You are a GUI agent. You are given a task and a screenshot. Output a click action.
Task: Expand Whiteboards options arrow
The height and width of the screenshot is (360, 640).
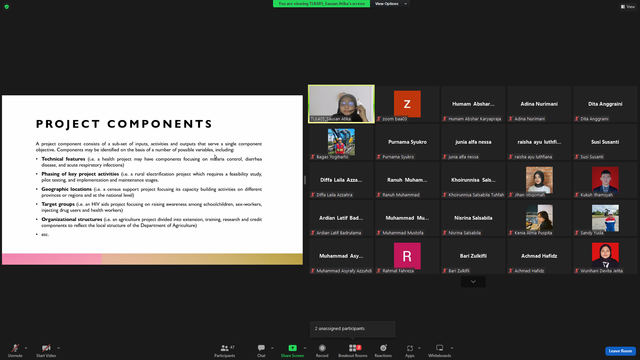pos(452,348)
